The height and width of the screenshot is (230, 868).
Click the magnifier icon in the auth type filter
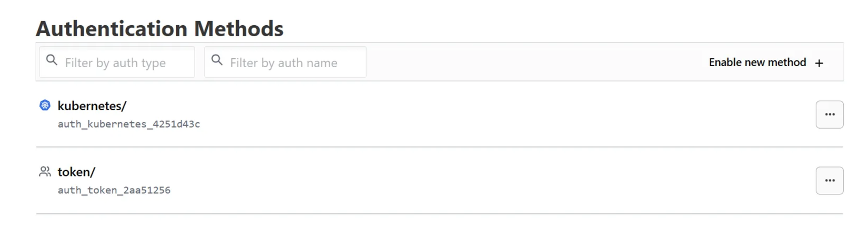pos(52,60)
